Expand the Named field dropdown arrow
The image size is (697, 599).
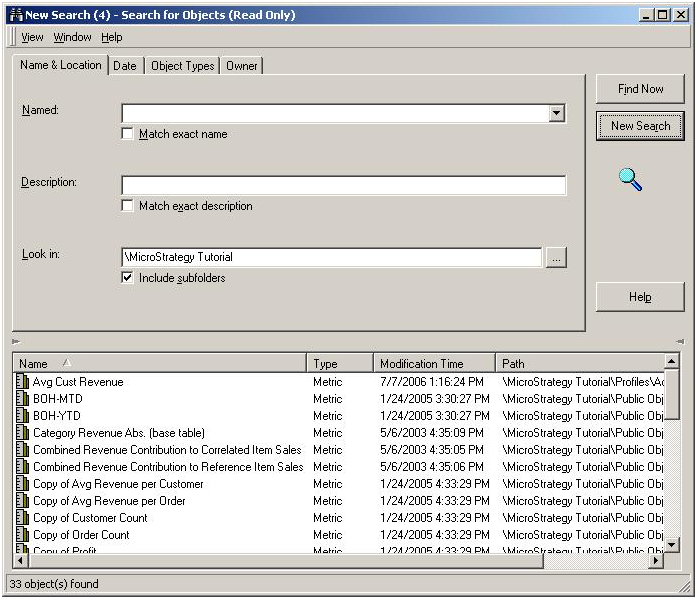pos(556,113)
